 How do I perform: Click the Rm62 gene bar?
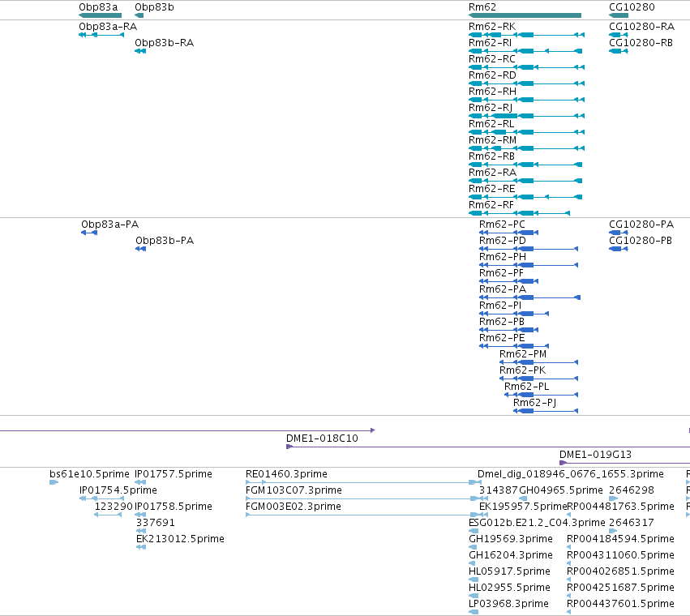coord(525,15)
